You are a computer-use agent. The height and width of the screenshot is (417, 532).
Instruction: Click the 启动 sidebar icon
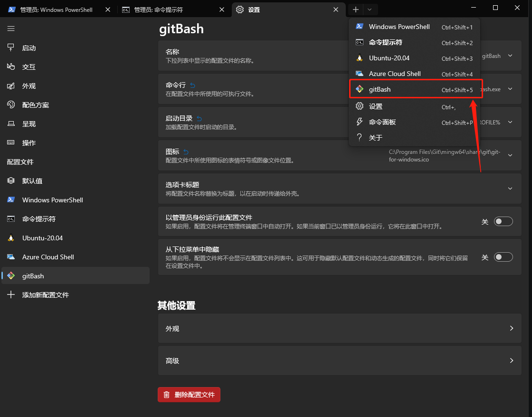(x=11, y=48)
